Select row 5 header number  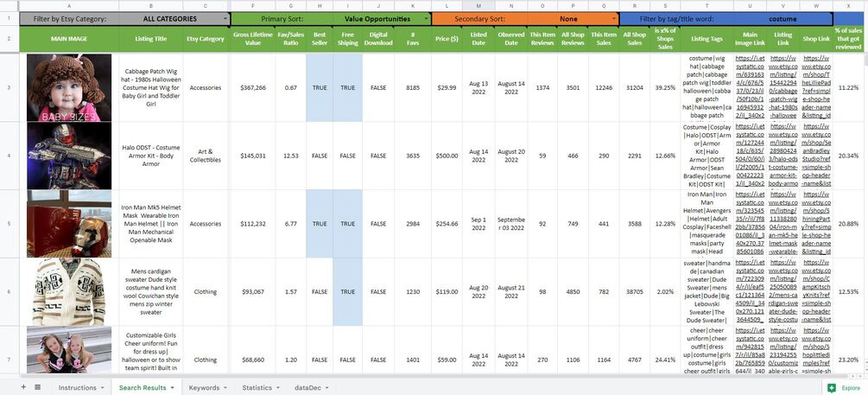[9, 224]
